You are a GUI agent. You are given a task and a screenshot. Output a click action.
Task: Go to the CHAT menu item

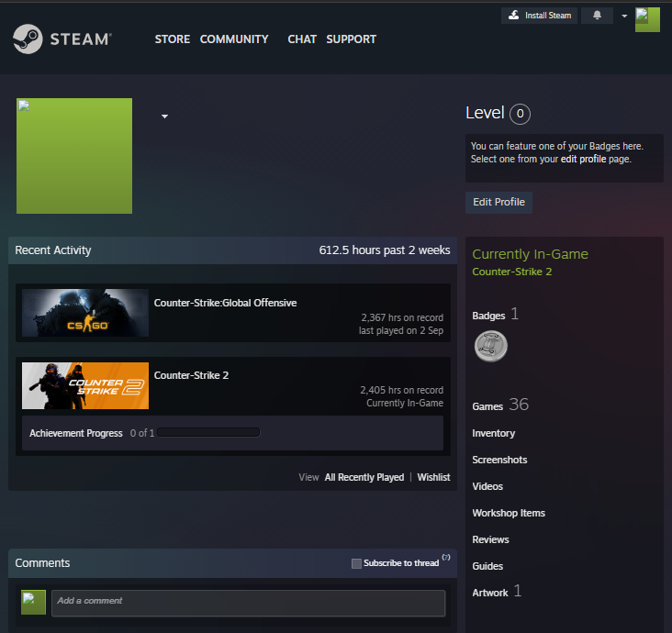point(302,39)
